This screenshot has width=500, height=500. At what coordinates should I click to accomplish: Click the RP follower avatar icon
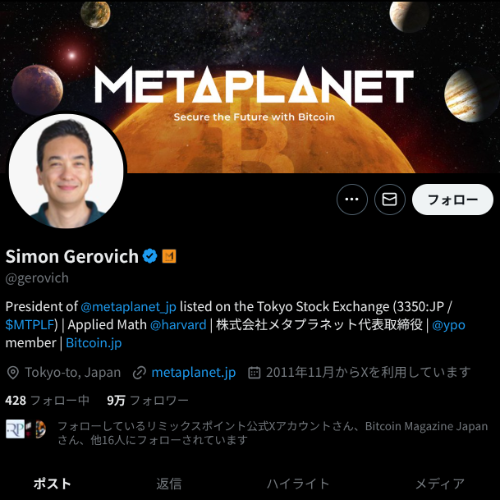coord(15,429)
